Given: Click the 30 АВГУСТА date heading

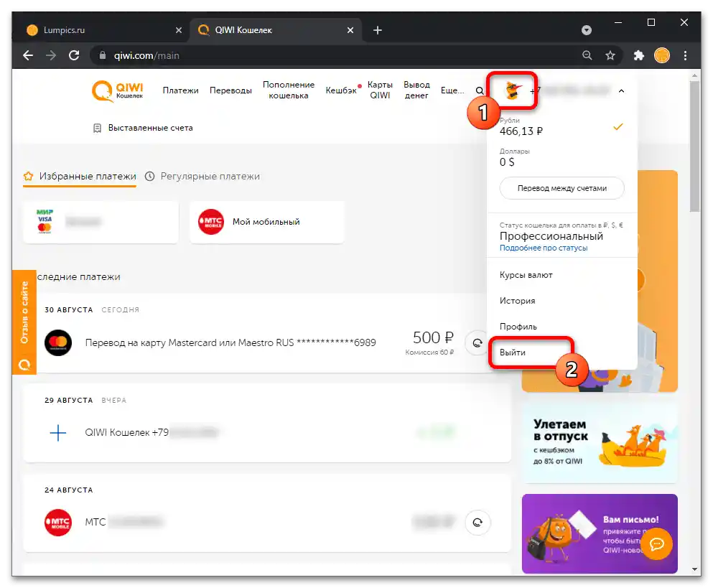Looking at the screenshot, I should point(69,309).
